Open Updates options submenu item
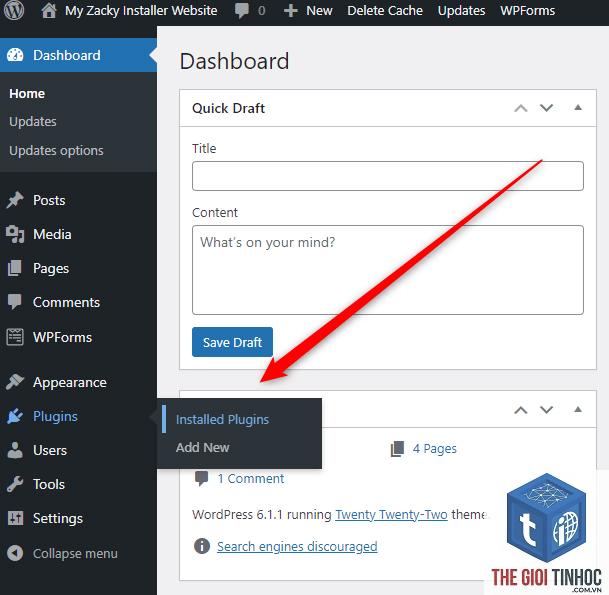The image size is (609, 595). point(56,151)
